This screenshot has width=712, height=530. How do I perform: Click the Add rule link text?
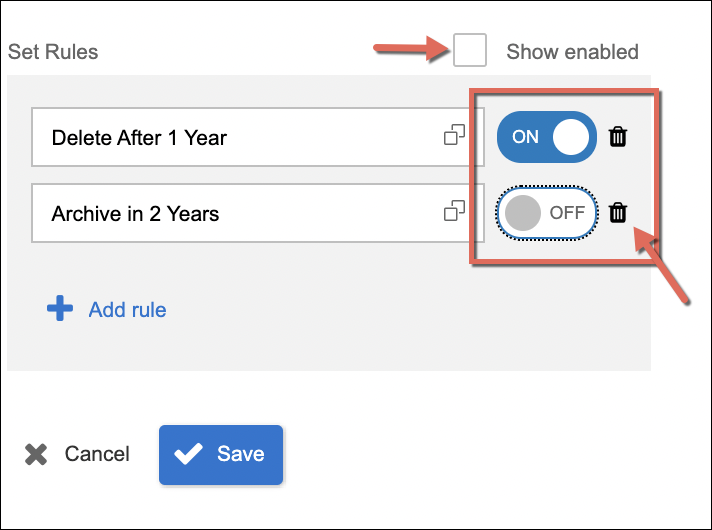point(127,310)
